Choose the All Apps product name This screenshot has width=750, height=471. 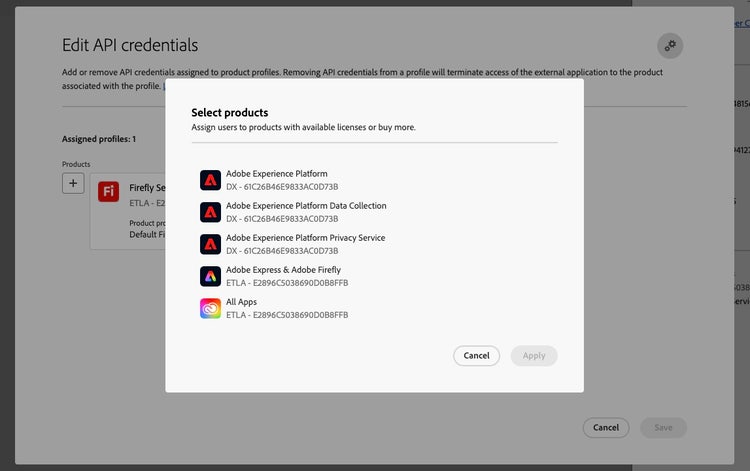coord(242,302)
